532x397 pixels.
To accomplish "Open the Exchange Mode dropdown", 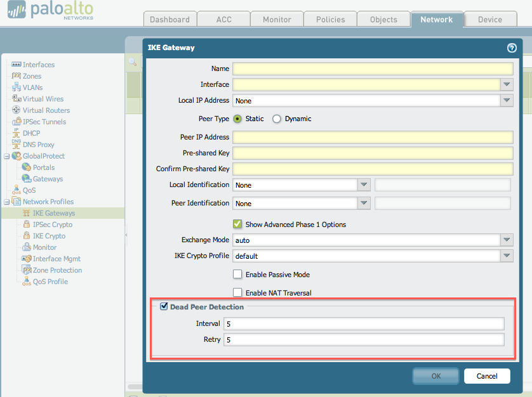I will click(x=507, y=240).
